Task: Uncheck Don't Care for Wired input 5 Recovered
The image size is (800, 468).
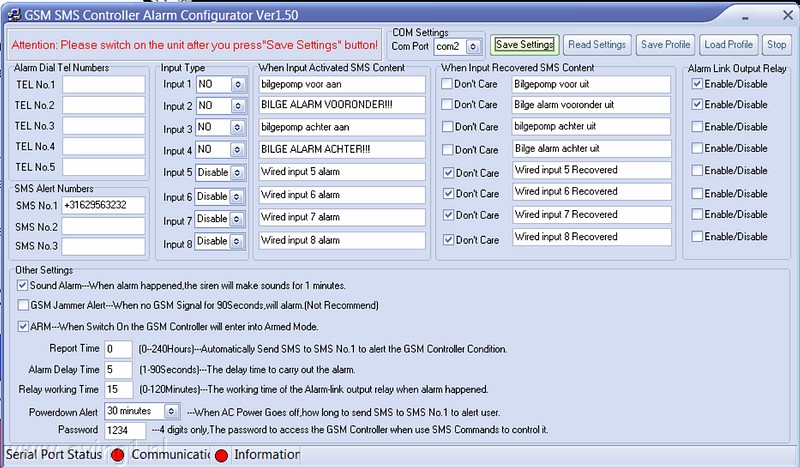Action: coord(448,173)
